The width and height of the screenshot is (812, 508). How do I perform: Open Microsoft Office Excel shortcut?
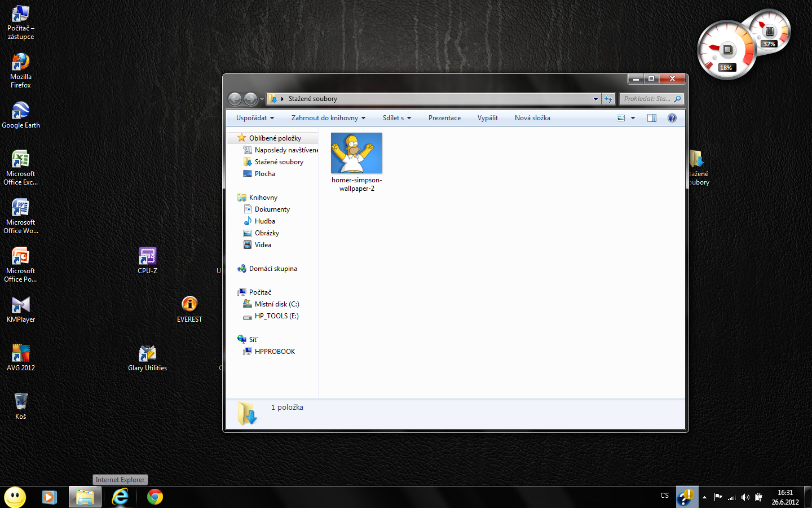pyautogui.click(x=20, y=168)
